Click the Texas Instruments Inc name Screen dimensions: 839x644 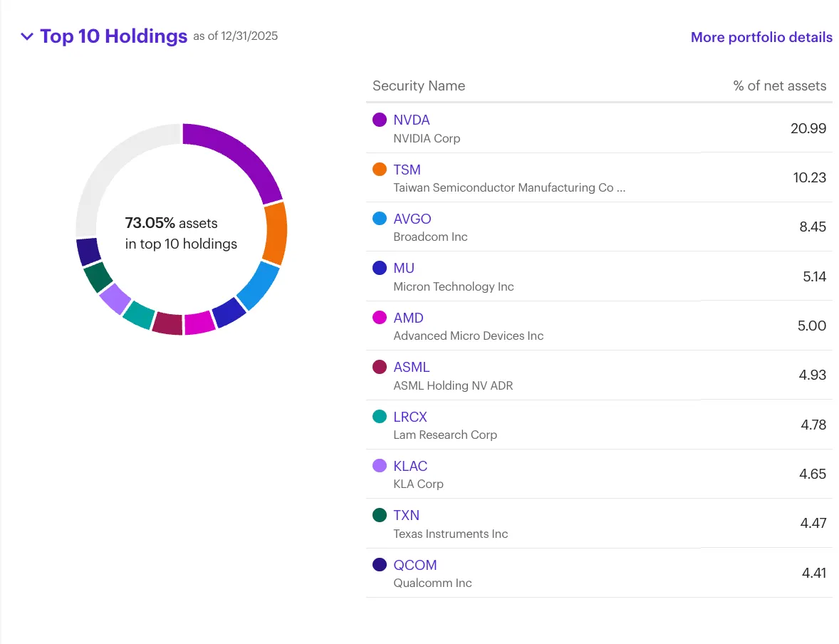[x=451, y=534]
